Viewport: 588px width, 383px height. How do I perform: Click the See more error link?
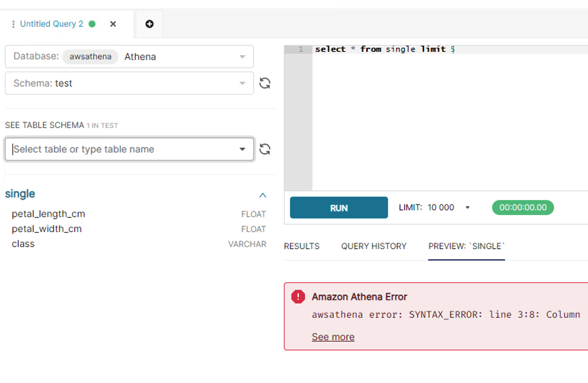[x=333, y=336]
